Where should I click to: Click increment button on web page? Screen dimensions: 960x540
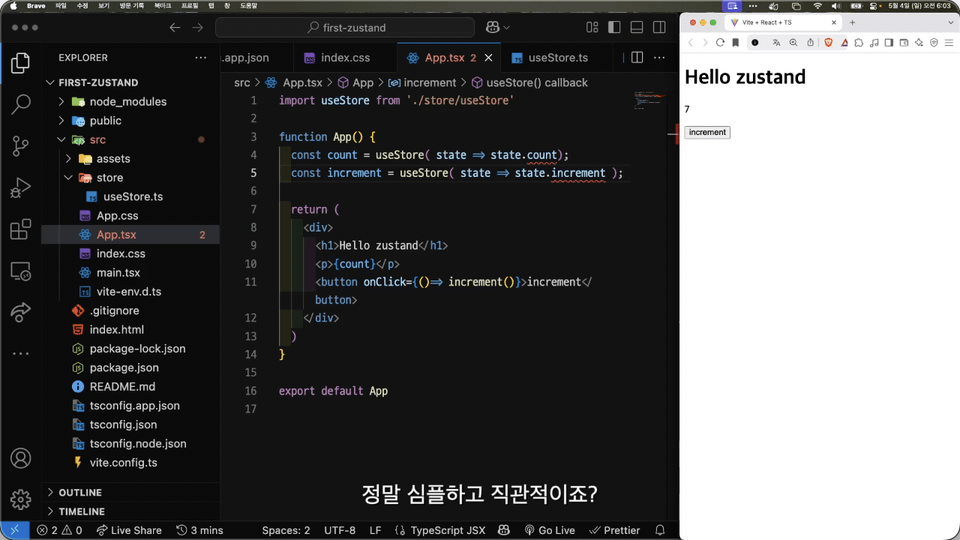click(x=707, y=132)
